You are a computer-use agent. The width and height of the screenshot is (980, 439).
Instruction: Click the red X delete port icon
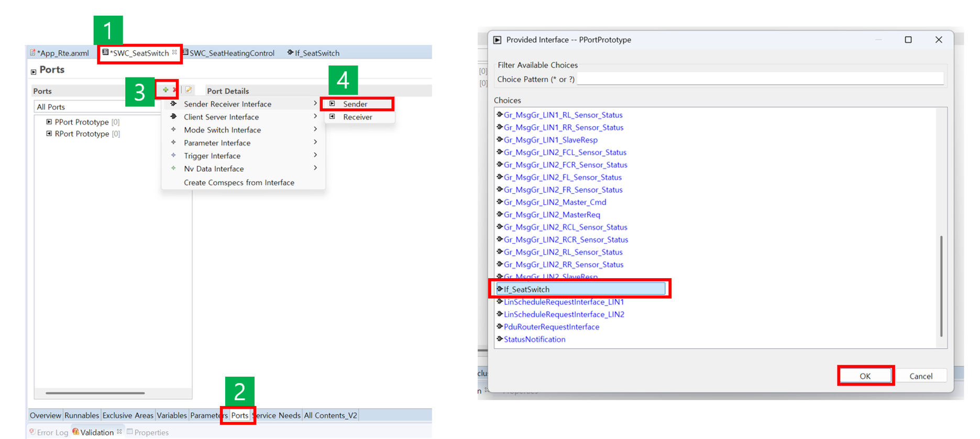[x=174, y=90]
